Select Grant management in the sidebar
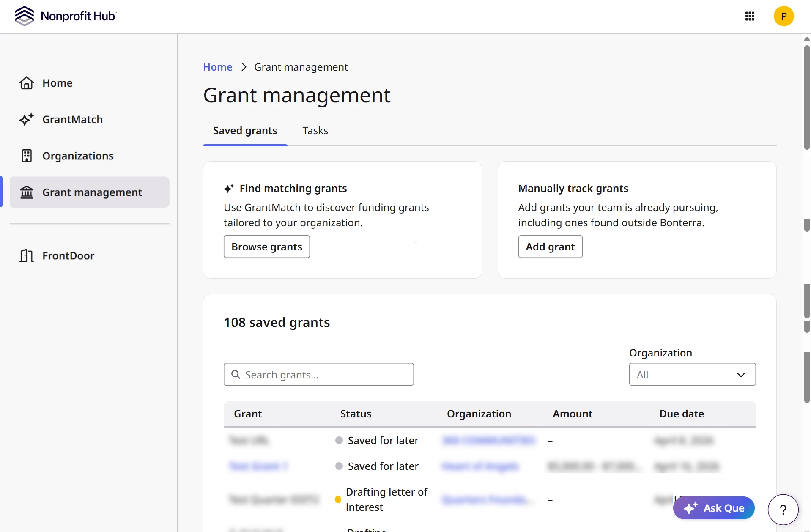The image size is (811, 532). point(89,192)
